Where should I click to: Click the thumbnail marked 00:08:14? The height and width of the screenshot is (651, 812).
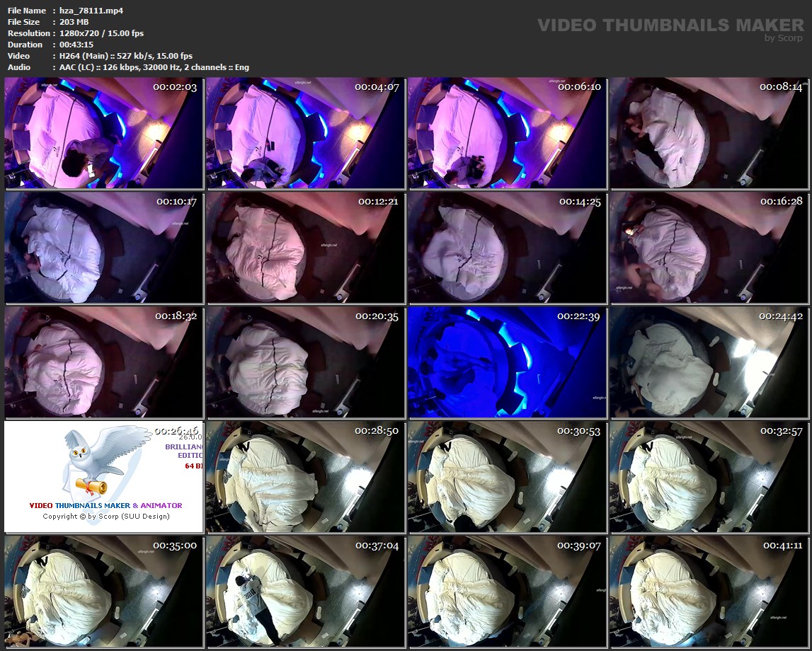tap(708, 133)
